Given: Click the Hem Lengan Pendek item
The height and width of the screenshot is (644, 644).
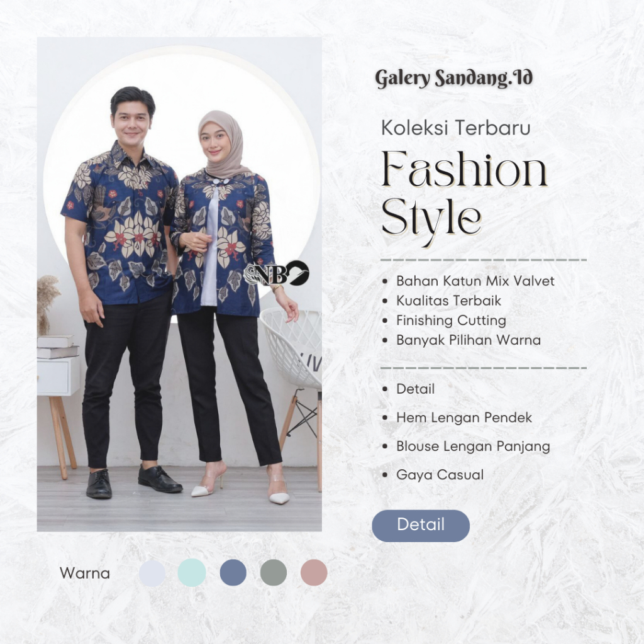Looking at the screenshot, I should tap(464, 418).
